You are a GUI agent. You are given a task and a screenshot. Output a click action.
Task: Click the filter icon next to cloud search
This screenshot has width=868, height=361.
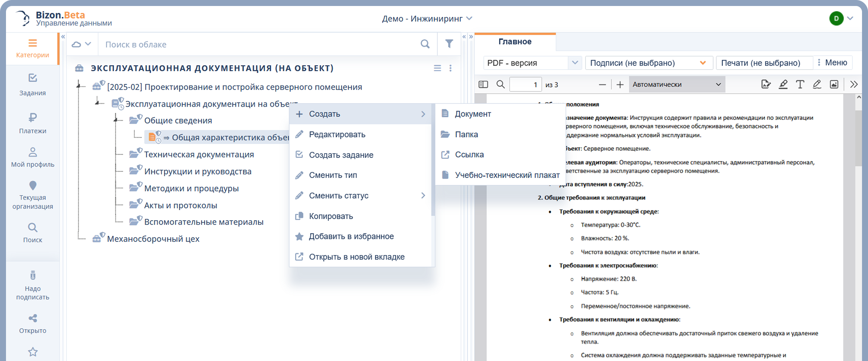pos(449,44)
